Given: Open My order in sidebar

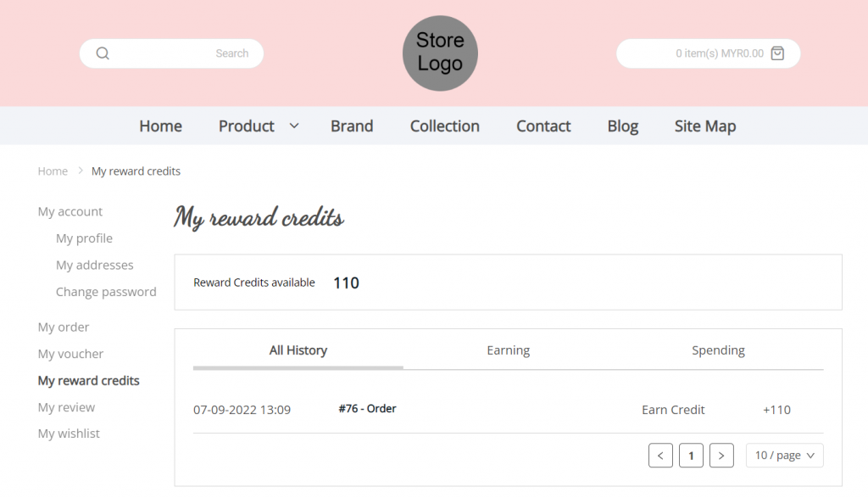Looking at the screenshot, I should (63, 327).
